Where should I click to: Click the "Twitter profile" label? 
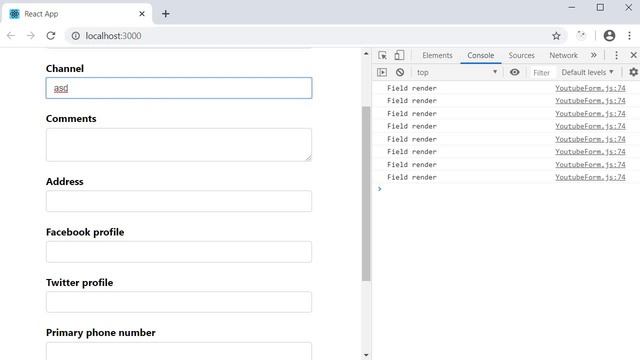click(x=80, y=282)
